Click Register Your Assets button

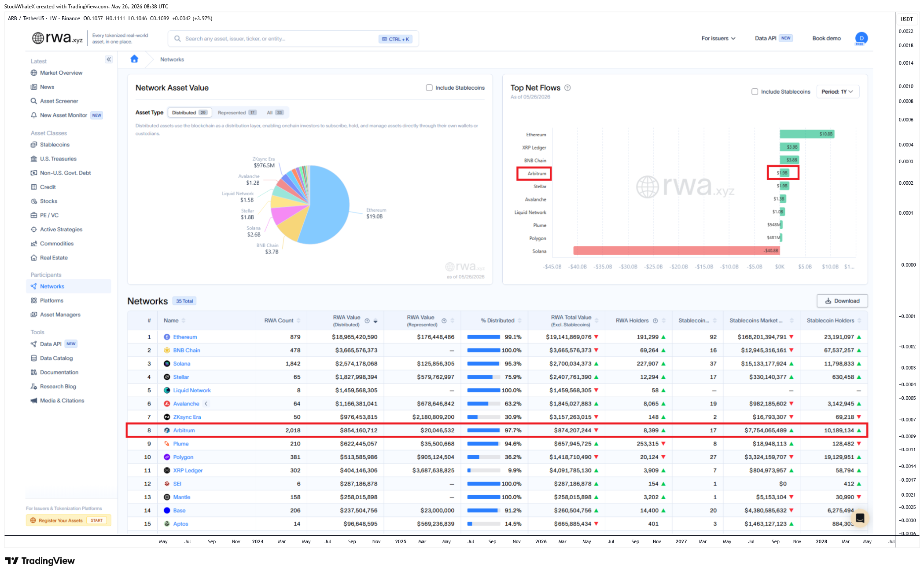[x=69, y=520]
